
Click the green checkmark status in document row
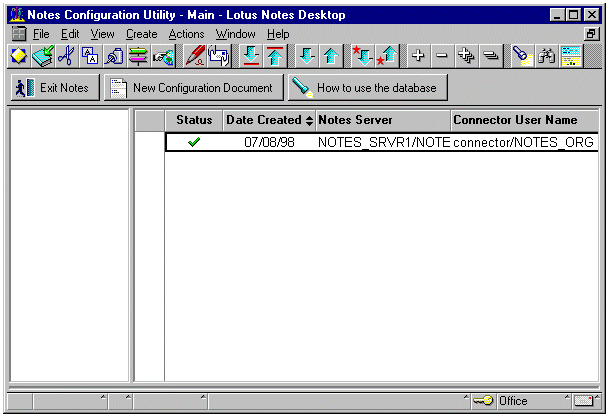tap(193, 142)
